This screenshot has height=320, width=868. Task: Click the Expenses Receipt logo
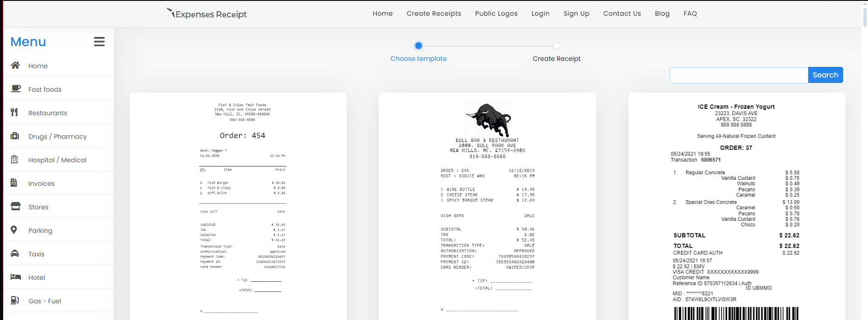pyautogui.click(x=206, y=14)
